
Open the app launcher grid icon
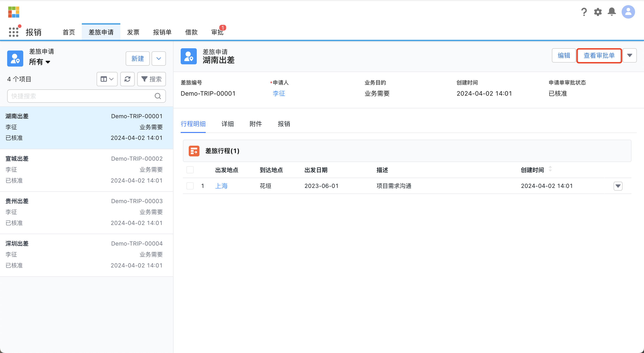click(x=13, y=32)
